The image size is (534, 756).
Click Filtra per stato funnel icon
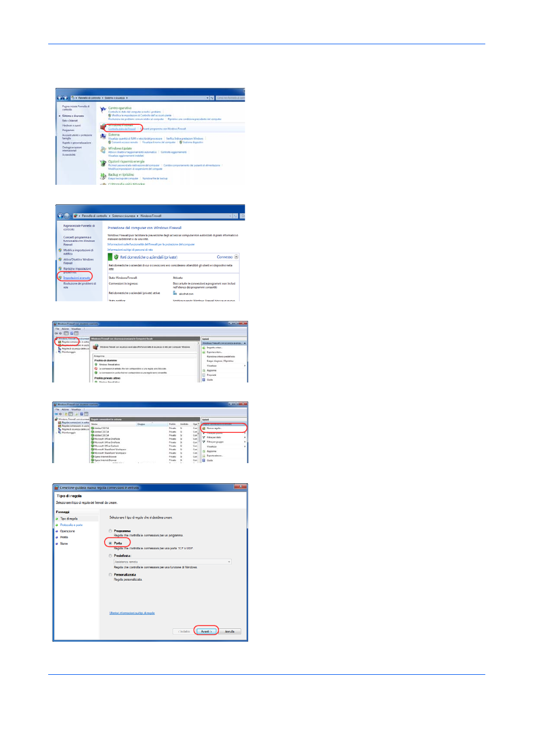click(x=204, y=437)
